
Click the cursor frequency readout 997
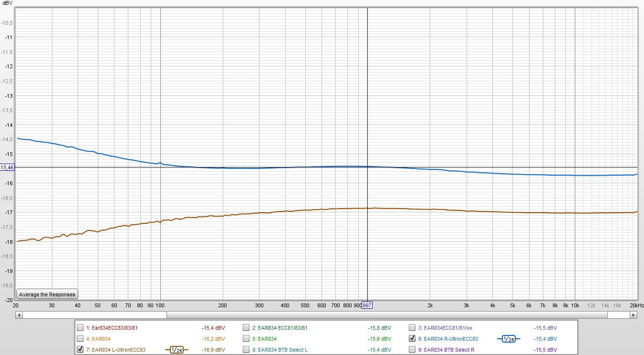pyautogui.click(x=367, y=305)
